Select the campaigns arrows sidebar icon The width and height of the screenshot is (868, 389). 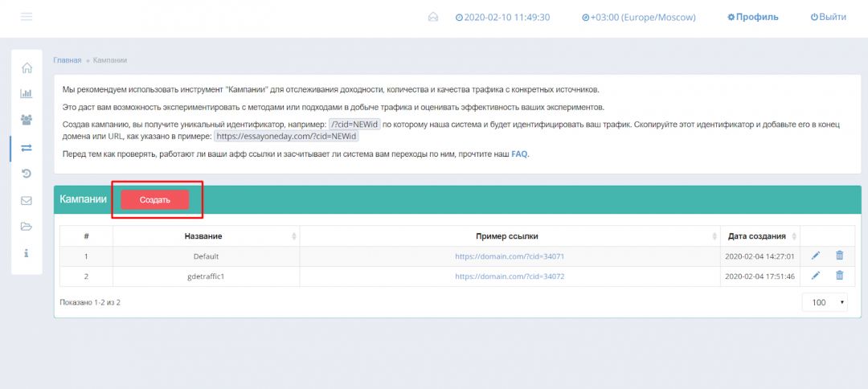(27, 148)
